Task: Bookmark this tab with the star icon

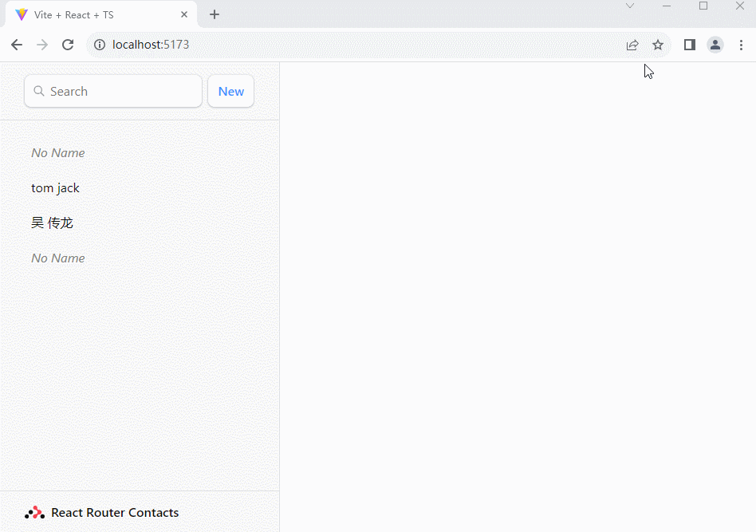Action: pyautogui.click(x=658, y=45)
